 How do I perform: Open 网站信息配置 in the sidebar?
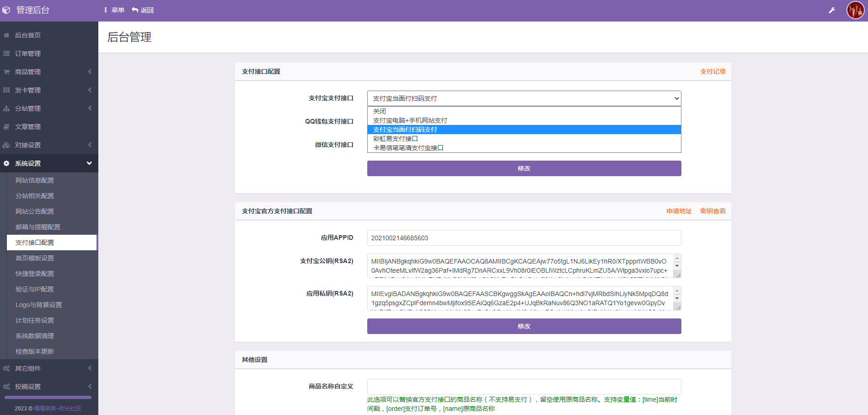[x=35, y=180]
